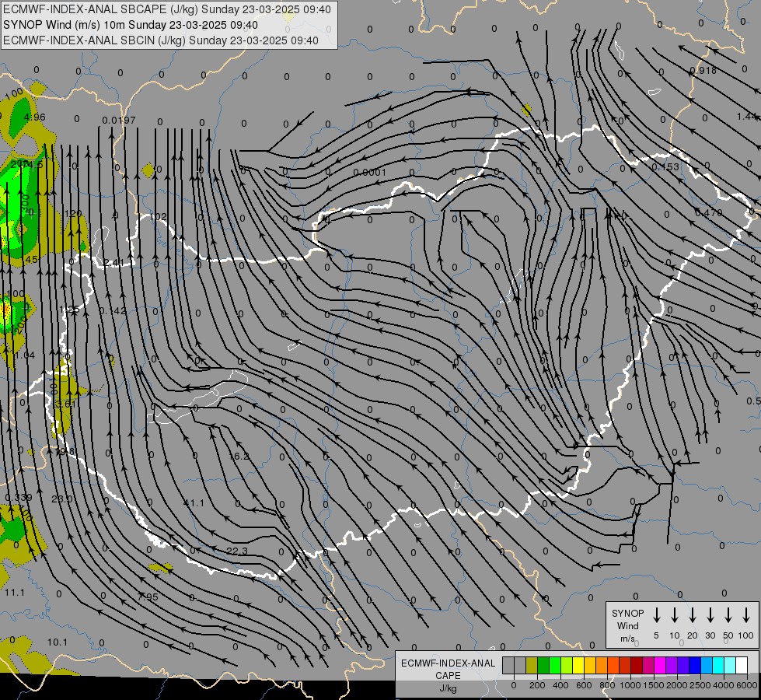Click the 19.6 value on the map
This screenshot has height=700, width=761.
[x=65, y=452]
